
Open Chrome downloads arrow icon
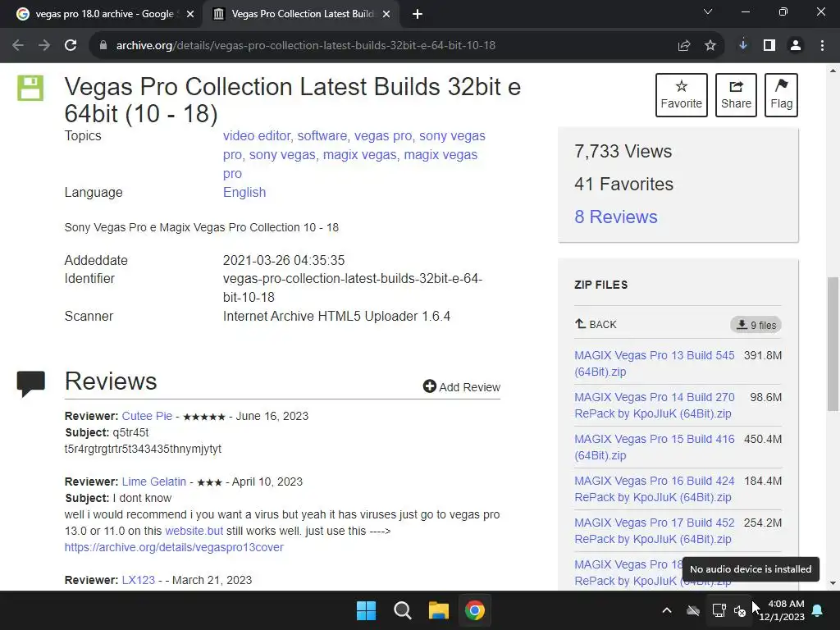pyautogui.click(x=743, y=45)
